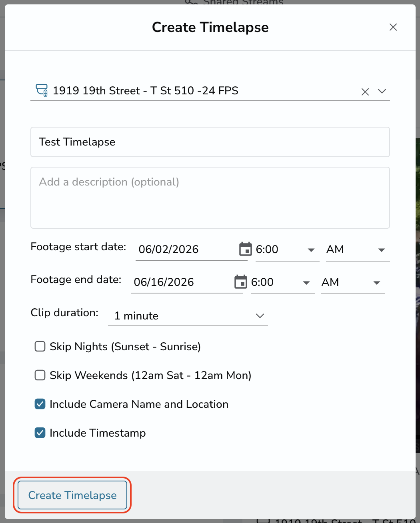
Task: Uncheck Include Timestamp checkbox
Action: (x=40, y=433)
